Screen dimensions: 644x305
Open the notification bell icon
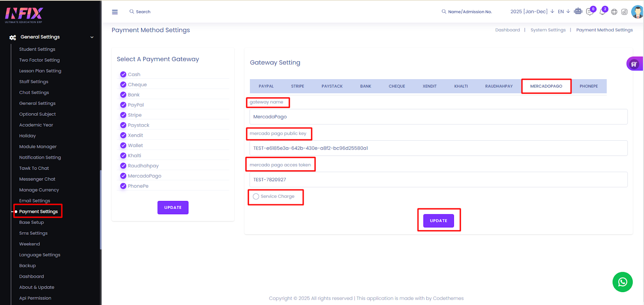[x=603, y=11]
